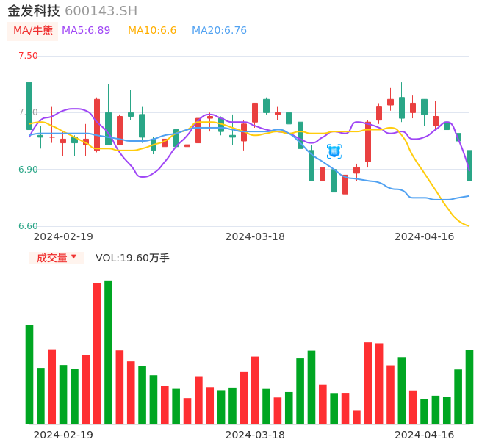Click the VOL:19.60万手 volume readout
This screenshot has height=445, width=504.
pyautogui.click(x=132, y=258)
